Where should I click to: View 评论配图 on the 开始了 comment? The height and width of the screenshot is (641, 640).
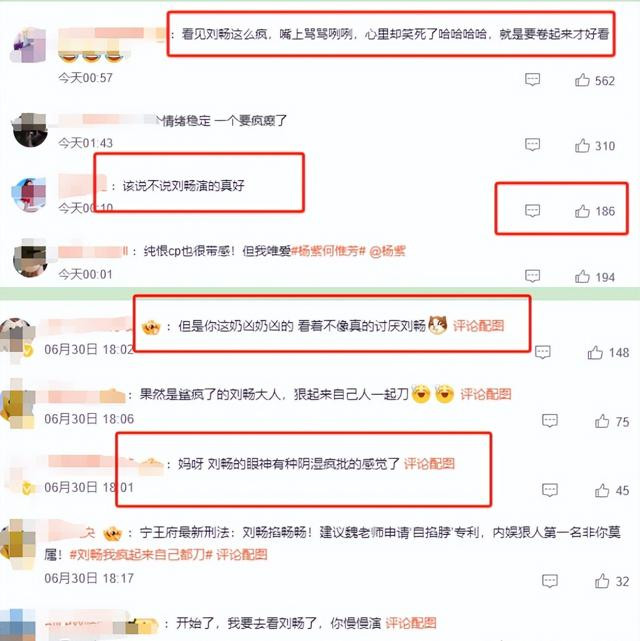[411, 623]
